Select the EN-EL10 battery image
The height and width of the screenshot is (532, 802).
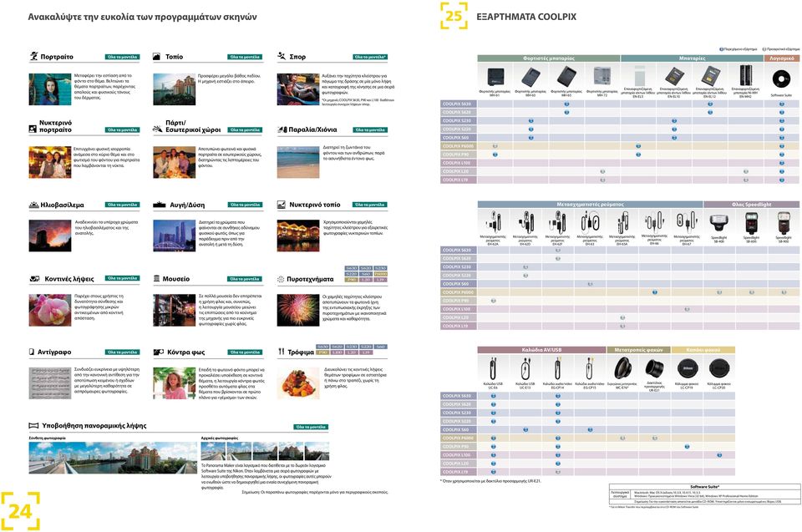pos(673,77)
